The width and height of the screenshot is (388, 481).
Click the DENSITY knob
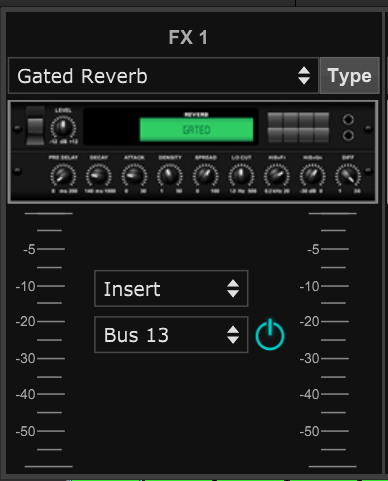pyautogui.click(x=170, y=176)
